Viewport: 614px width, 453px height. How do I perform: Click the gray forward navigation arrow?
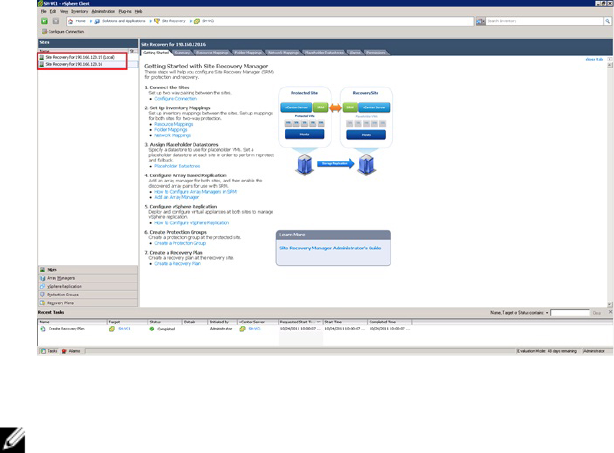tap(56, 21)
